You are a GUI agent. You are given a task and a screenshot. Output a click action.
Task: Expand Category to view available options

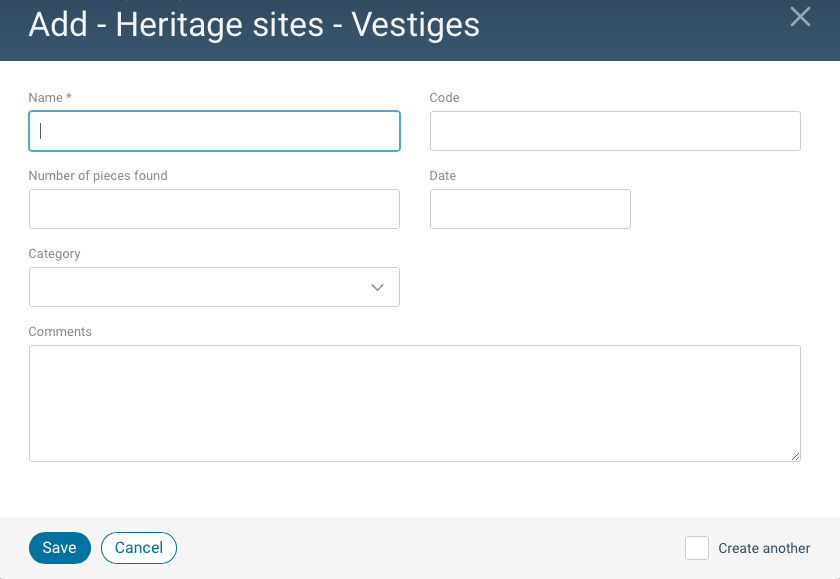(x=214, y=287)
